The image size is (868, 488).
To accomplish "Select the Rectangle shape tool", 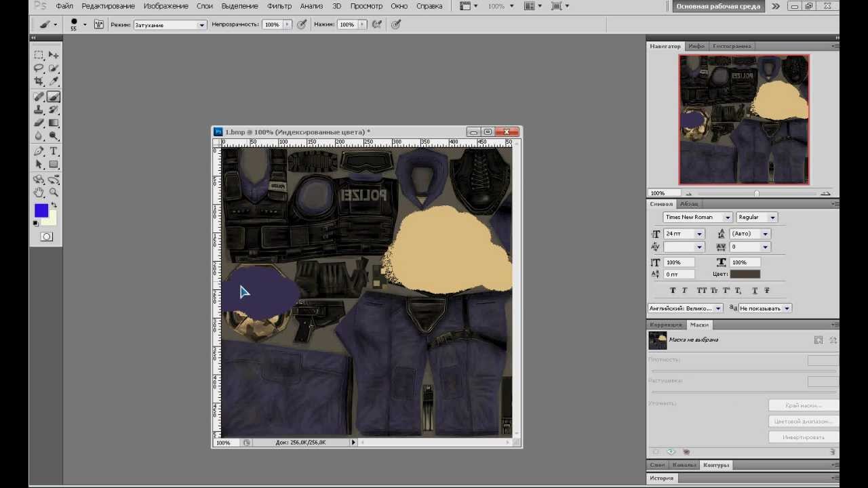I will [54, 165].
